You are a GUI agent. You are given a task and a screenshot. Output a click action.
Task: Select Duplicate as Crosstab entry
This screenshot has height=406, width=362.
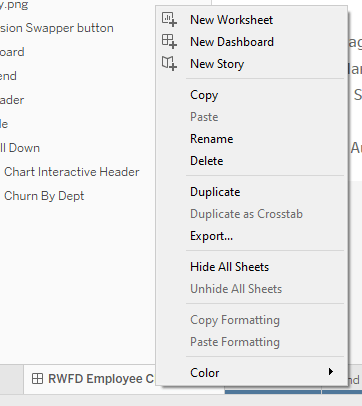click(x=251, y=214)
